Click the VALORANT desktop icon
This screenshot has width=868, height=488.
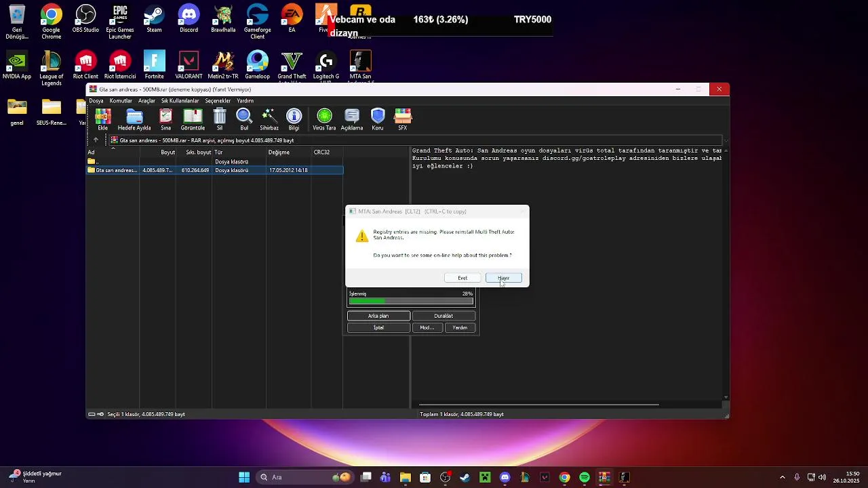[x=189, y=65]
